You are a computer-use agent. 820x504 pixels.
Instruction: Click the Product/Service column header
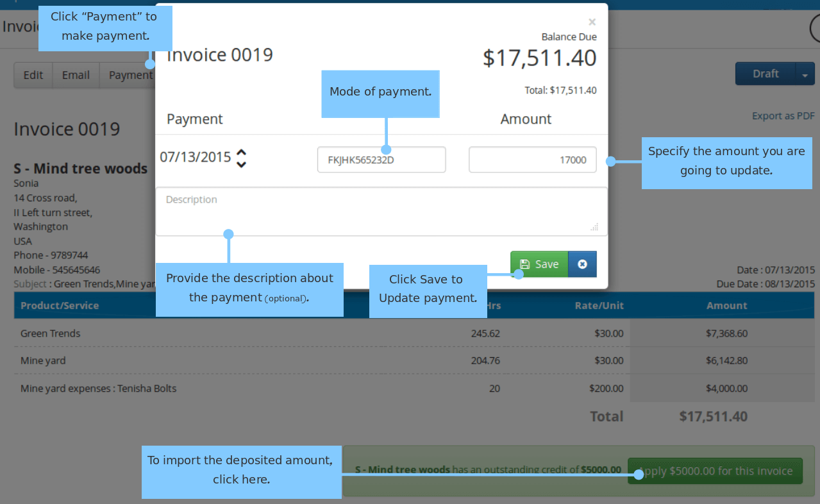(x=60, y=305)
